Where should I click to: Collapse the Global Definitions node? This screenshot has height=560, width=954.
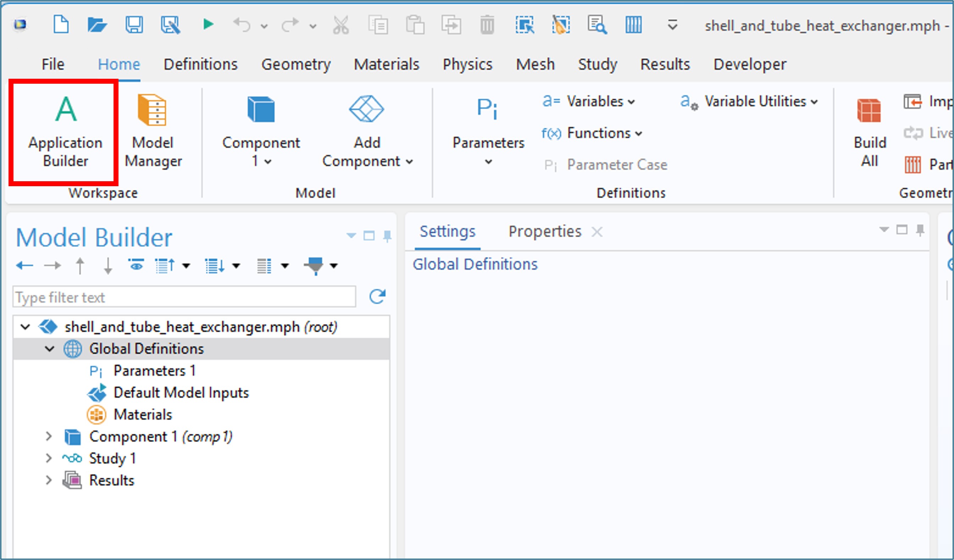click(50, 349)
